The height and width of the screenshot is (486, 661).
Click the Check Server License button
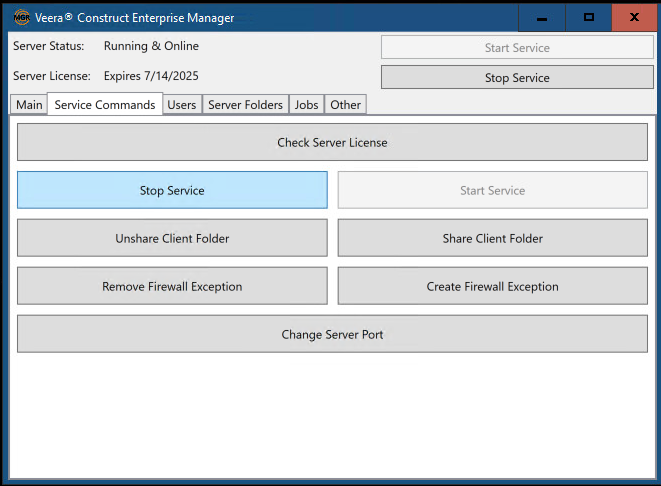tap(332, 142)
